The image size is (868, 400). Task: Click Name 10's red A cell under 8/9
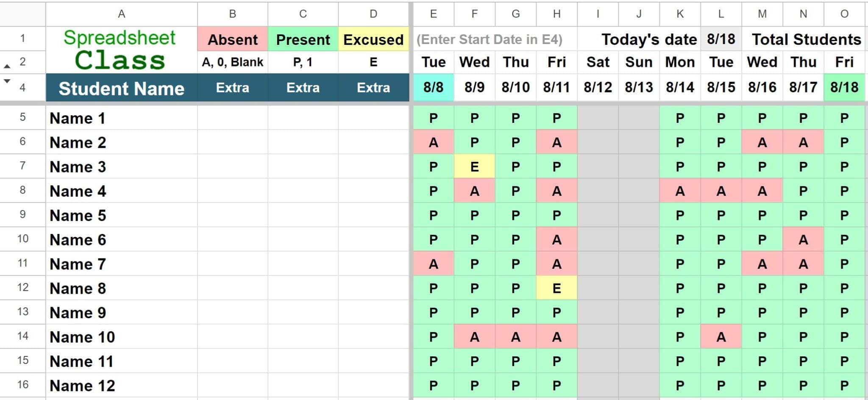pos(474,336)
